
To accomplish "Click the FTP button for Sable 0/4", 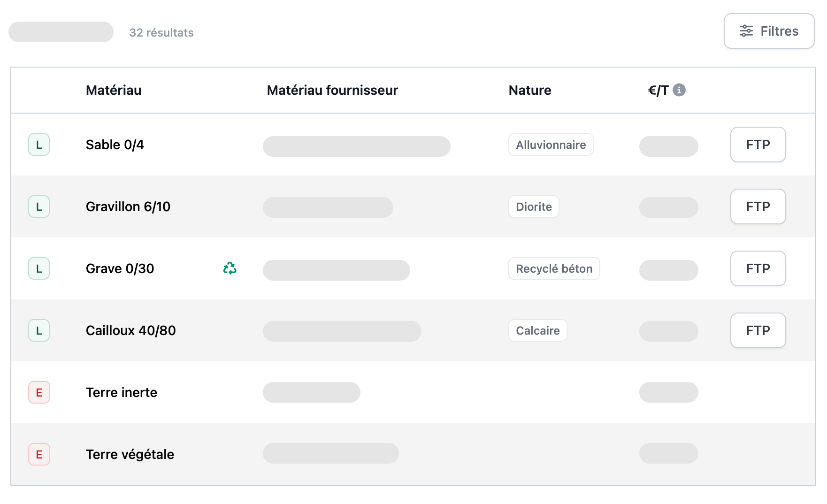I will [758, 145].
